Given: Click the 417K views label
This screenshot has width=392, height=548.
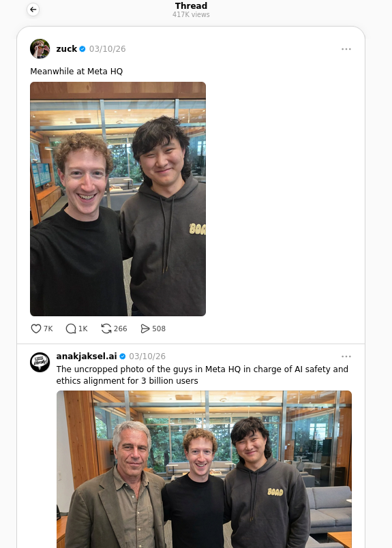Looking at the screenshot, I should [191, 15].
